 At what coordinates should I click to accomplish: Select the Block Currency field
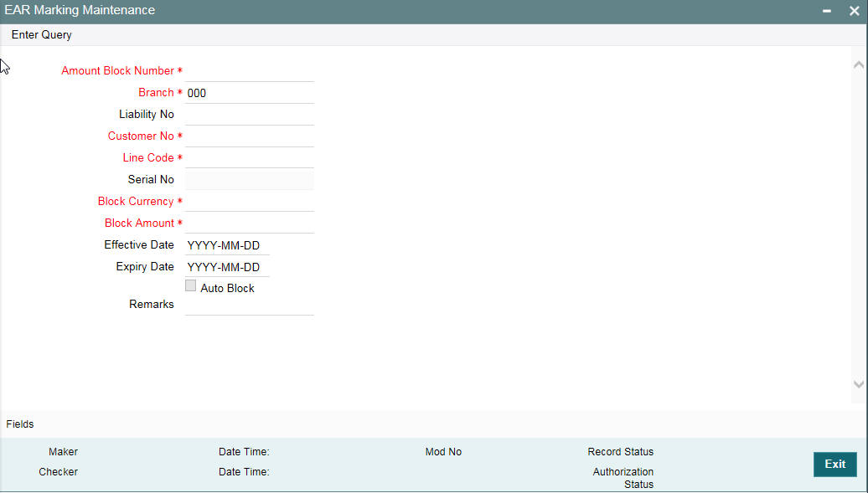tap(249, 202)
